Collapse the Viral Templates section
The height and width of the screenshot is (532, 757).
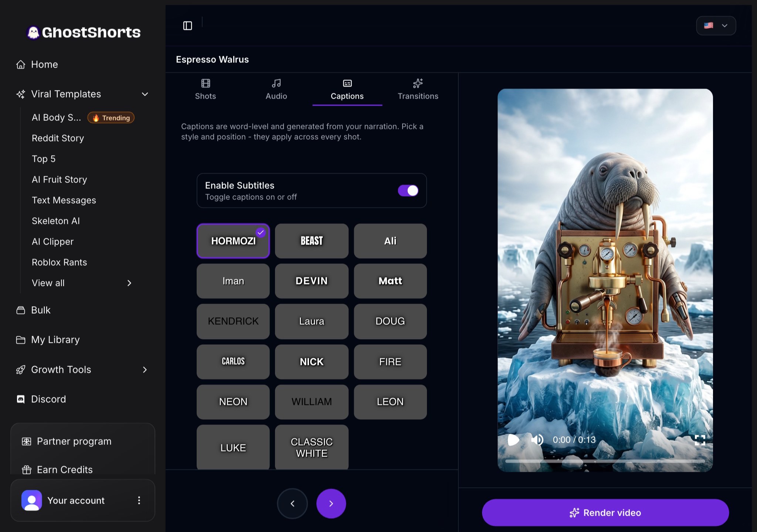click(145, 94)
